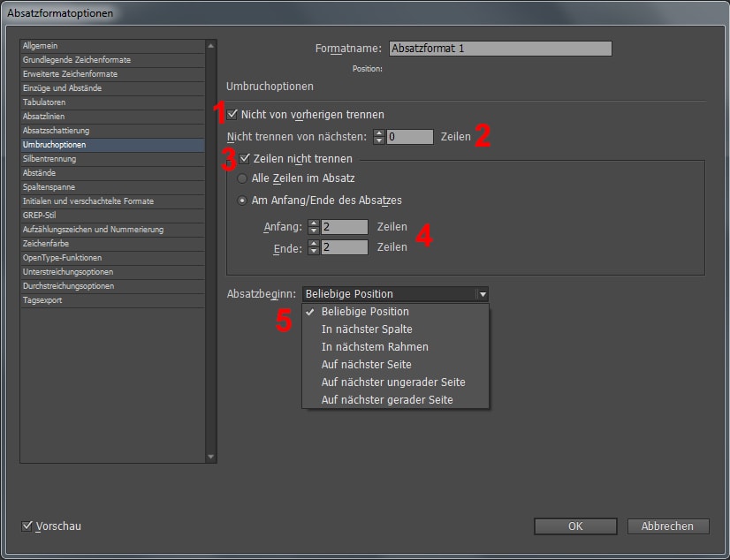Decrease the Ende lines stepper value
The image size is (730, 560).
(x=314, y=252)
